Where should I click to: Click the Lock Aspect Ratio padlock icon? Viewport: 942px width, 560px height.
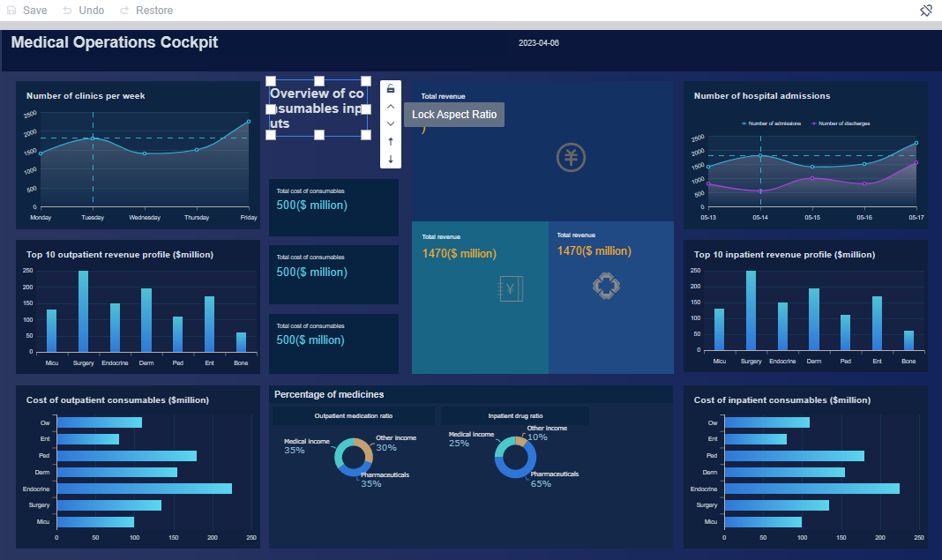tap(391, 89)
